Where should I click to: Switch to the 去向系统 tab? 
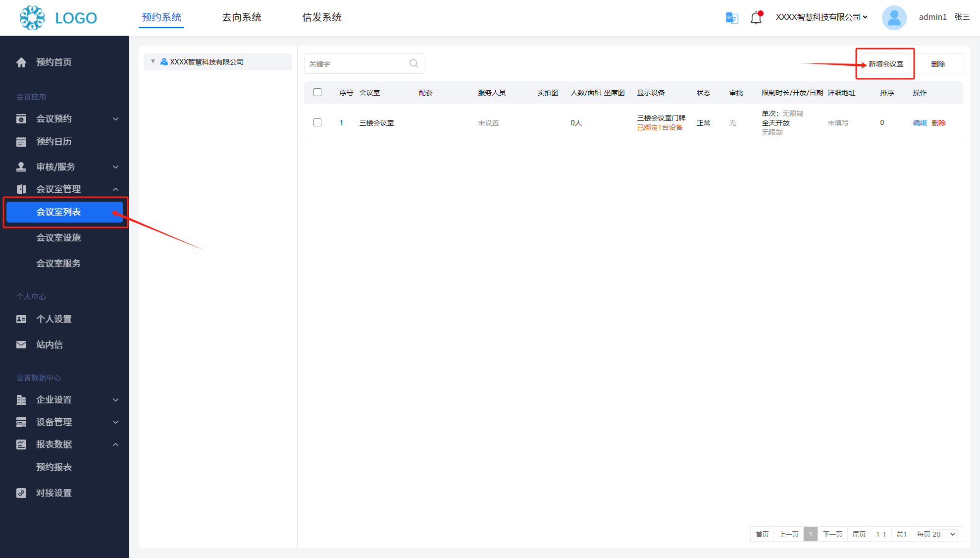pos(242,17)
